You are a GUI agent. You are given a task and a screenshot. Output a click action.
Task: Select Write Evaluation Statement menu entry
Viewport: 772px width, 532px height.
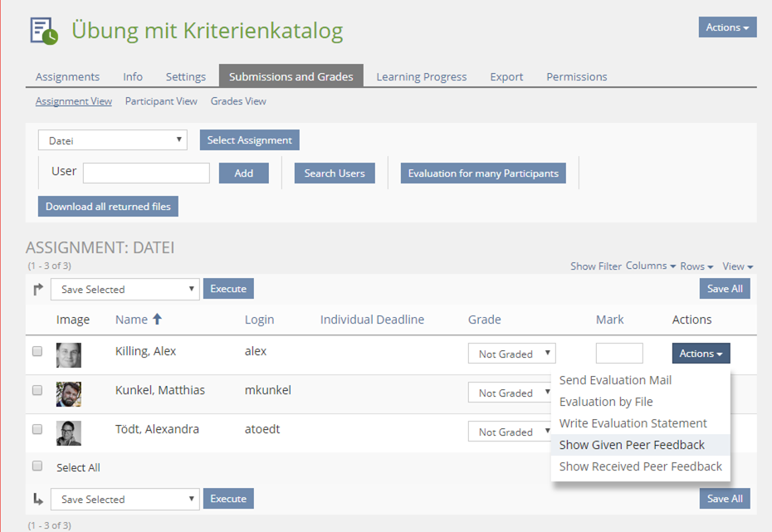coord(633,423)
